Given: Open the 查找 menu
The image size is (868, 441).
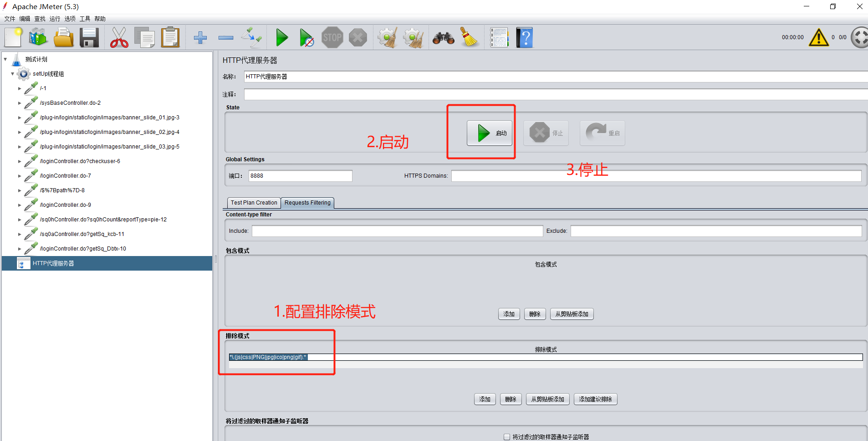Looking at the screenshot, I should pos(40,19).
